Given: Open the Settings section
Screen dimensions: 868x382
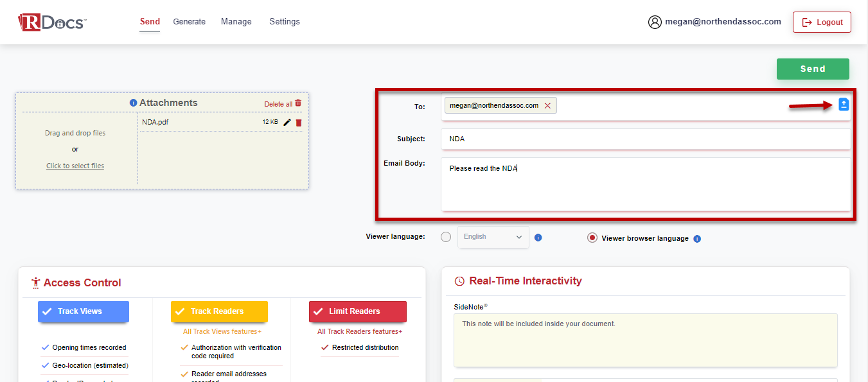Looking at the screenshot, I should click(284, 21).
